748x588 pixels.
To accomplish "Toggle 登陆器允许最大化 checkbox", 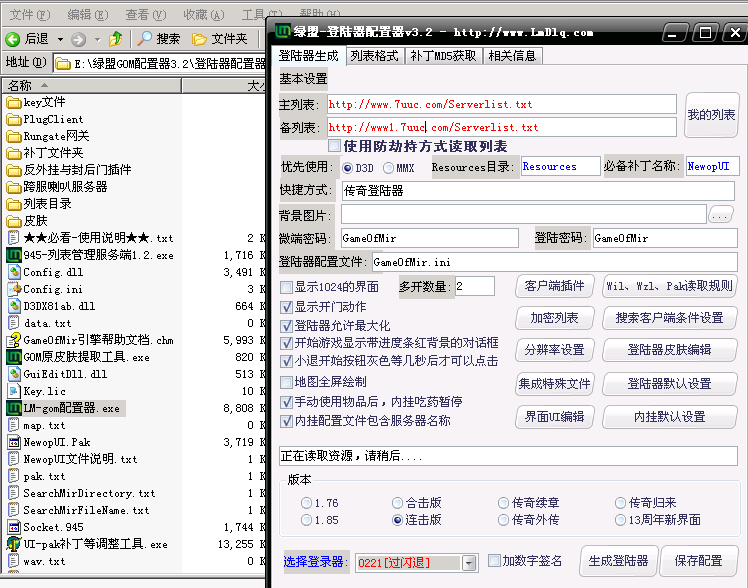I will click(286, 326).
